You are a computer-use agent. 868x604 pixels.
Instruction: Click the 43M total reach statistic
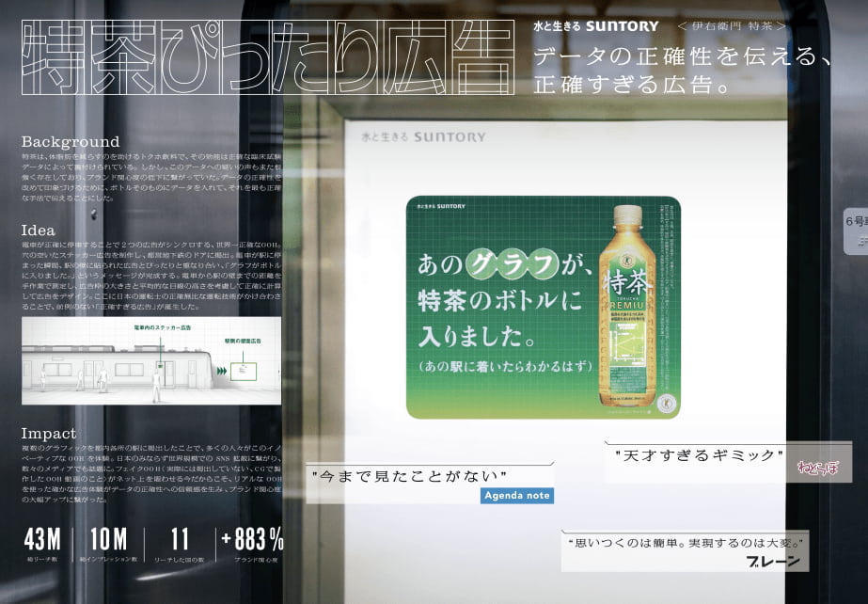point(42,540)
